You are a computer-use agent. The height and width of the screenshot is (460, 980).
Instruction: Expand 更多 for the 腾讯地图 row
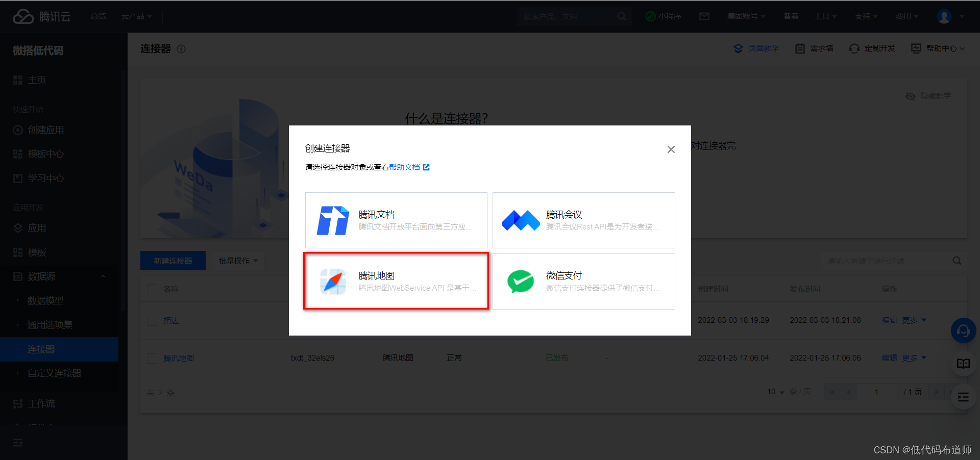coord(914,358)
